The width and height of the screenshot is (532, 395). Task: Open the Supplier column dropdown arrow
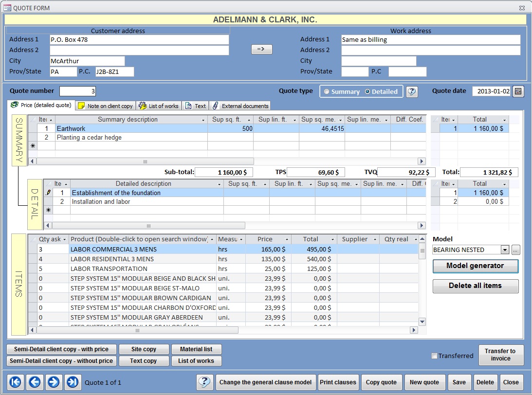tap(375, 239)
